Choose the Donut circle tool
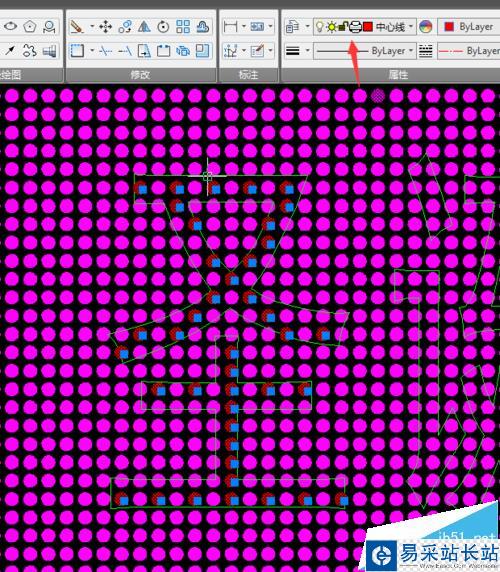The image size is (500, 572). click(49, 27)
